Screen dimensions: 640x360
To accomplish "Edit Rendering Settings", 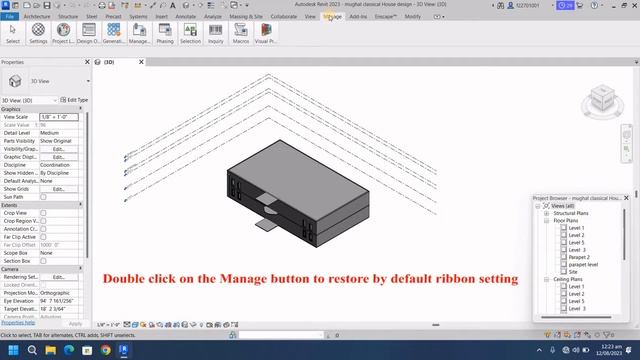I will [x=59, y=277].
